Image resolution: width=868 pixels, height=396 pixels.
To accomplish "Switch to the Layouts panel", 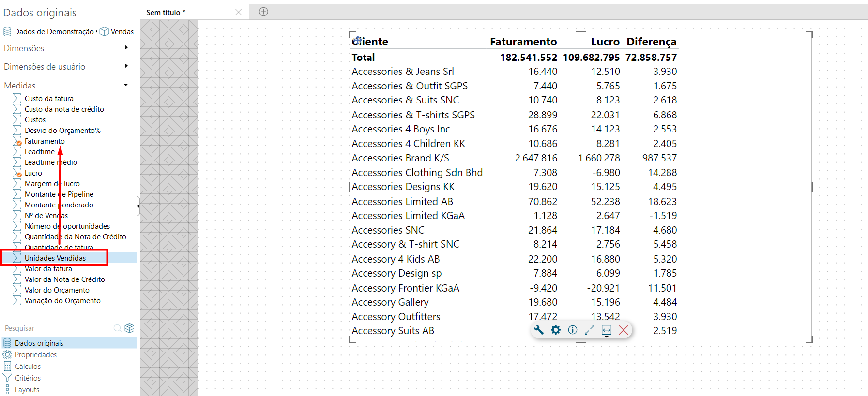I will point(27,389).
